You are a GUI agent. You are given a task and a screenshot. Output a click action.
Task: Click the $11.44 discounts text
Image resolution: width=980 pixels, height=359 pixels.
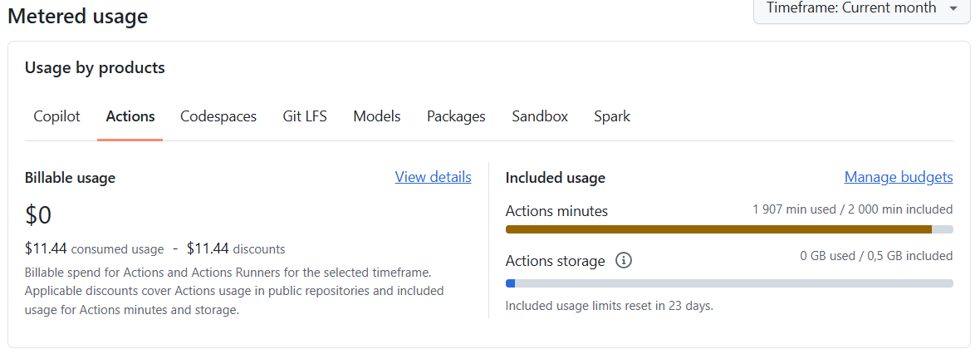pos(236,249)
